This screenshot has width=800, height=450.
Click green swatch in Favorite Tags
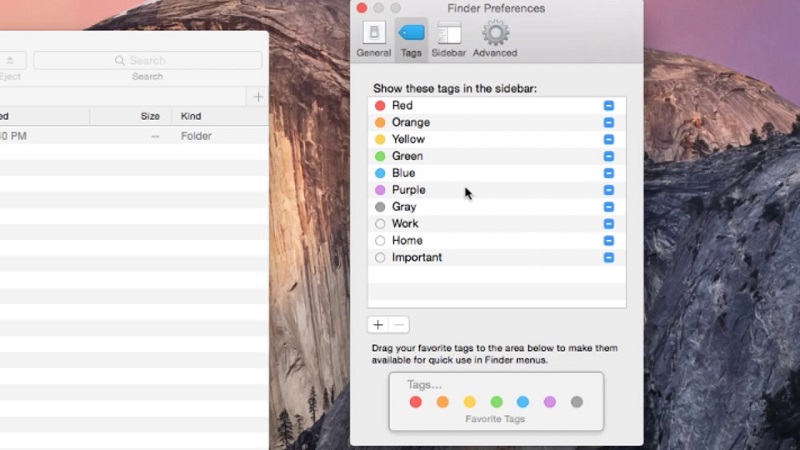tap(496, 402)
